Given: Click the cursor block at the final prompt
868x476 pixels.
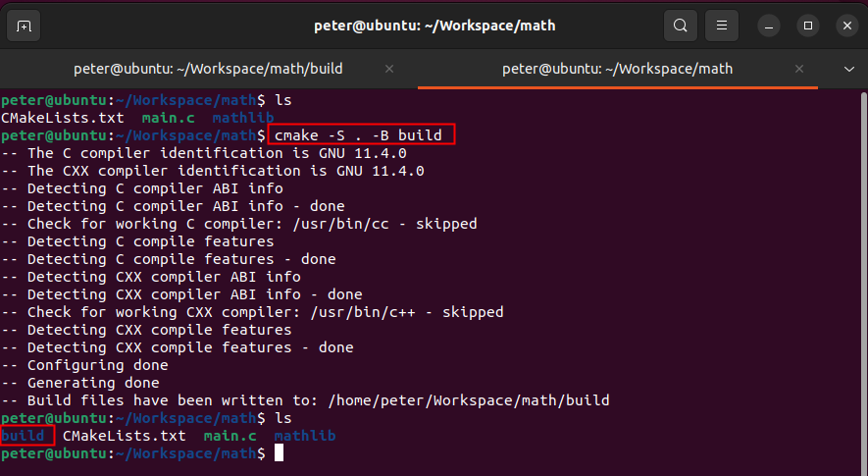Looking at the screenshot, I should pos(280,453).
